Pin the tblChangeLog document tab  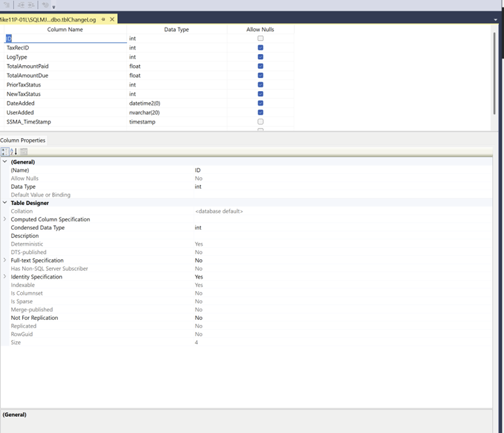(103, 20)
